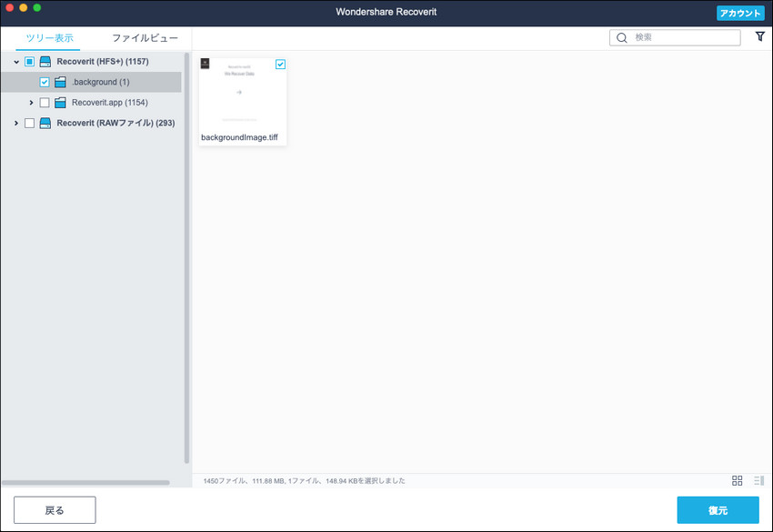
Task: Check the Recoverit (RAWファイル) checkbox
Action: (x=30, y=123)
